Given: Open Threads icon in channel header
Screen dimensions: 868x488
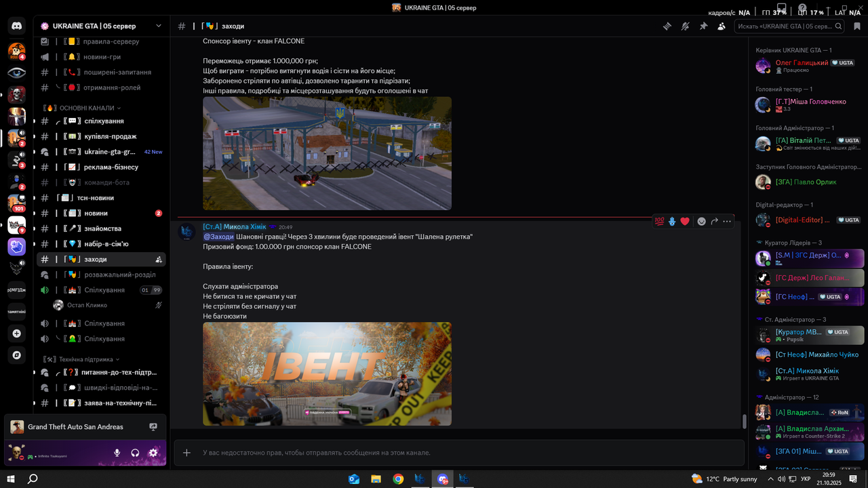Looking at the screenshot, I should [x=667, y=26].
